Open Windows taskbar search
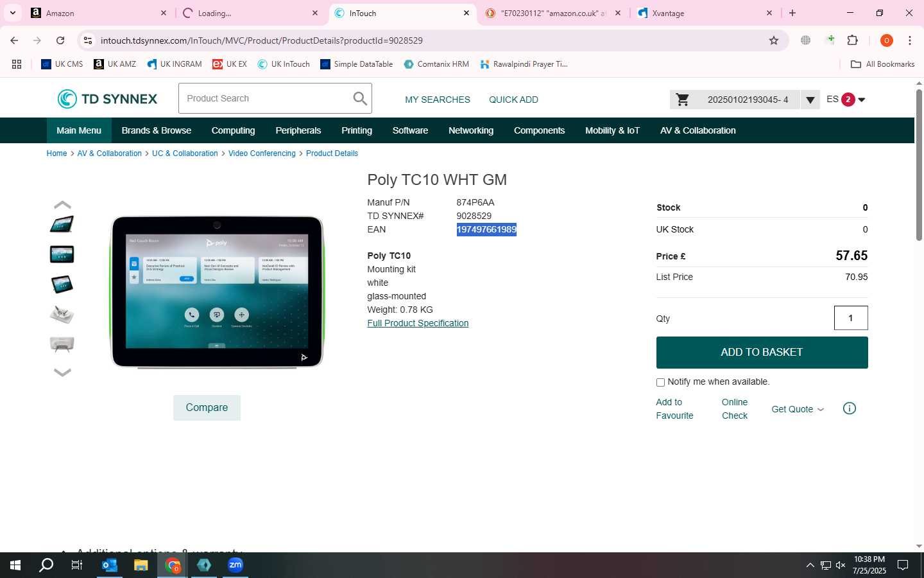924x578 pixels. [46, 565]
